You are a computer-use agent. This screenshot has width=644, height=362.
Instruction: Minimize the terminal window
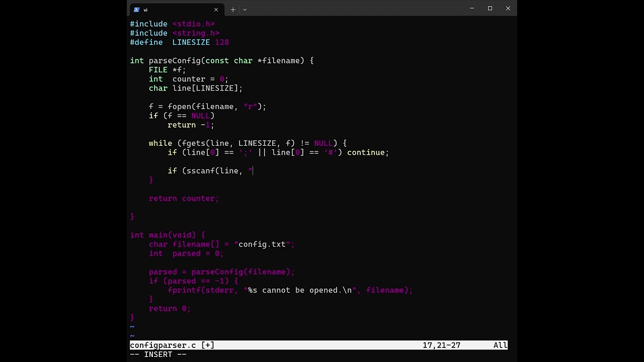[472, 9]
